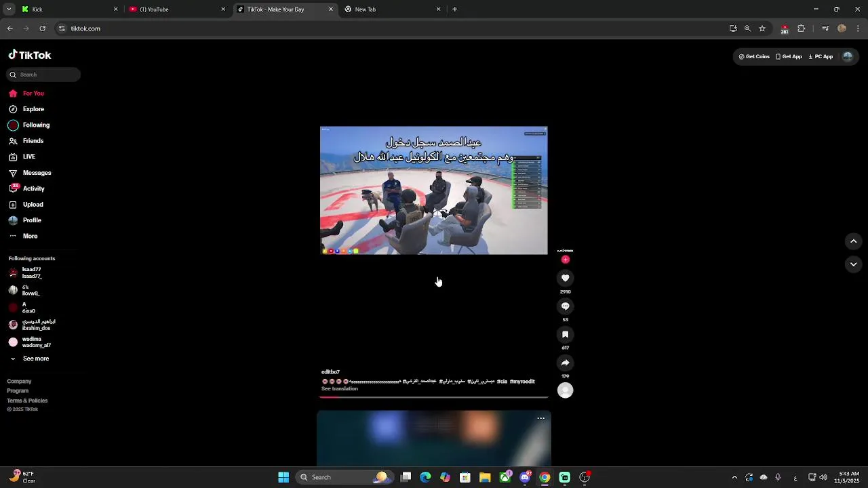Bookmark this page with the star
Viewport: 868px width, 488px height.
pyautogui.click(x=762, y=28)
